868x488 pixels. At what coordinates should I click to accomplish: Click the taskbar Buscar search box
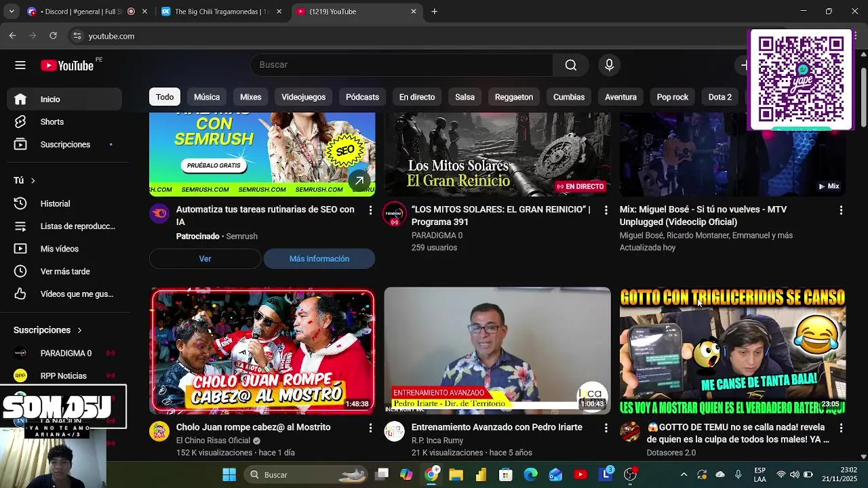pos(306,474)
